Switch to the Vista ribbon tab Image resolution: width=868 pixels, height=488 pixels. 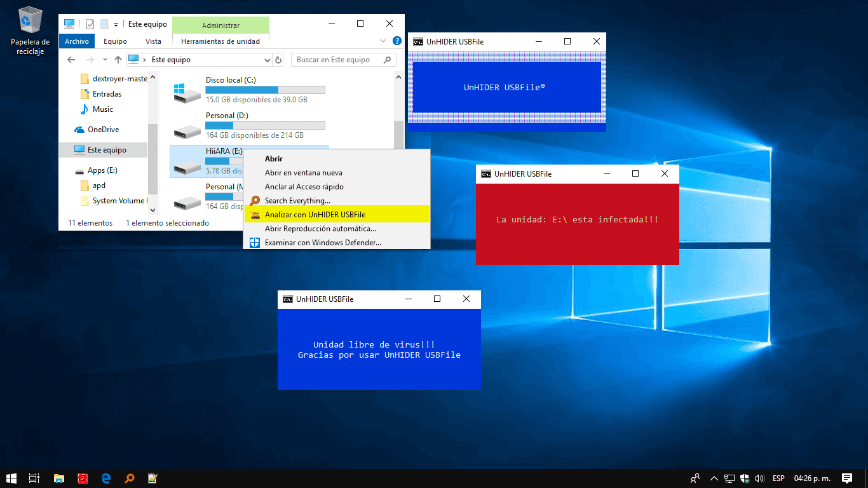(153, 41)
